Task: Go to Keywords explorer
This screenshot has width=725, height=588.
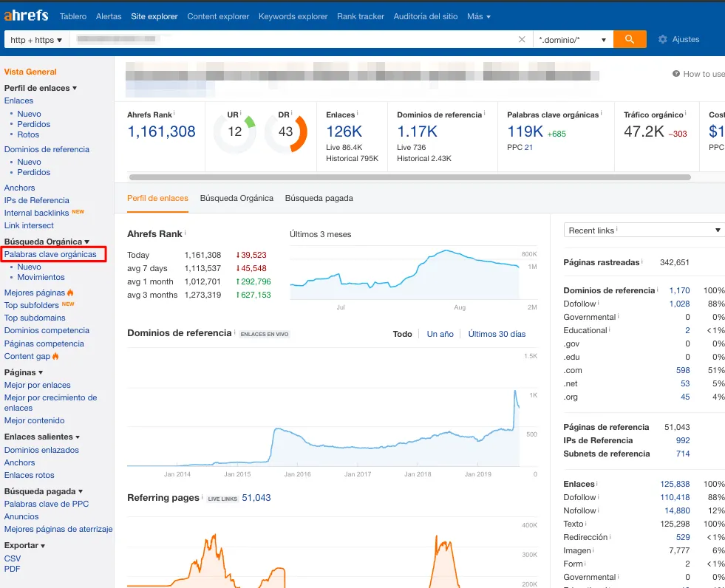Action: [x=293, y=16]
